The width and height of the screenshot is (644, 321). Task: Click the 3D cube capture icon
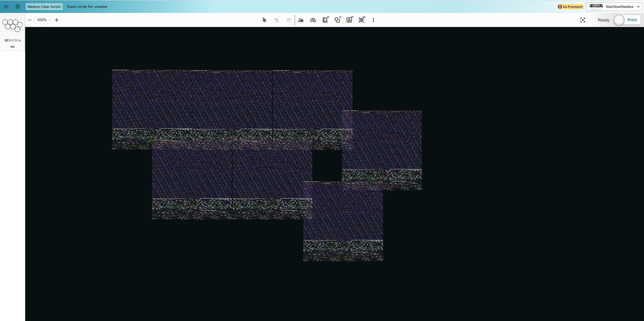point(362,20)
